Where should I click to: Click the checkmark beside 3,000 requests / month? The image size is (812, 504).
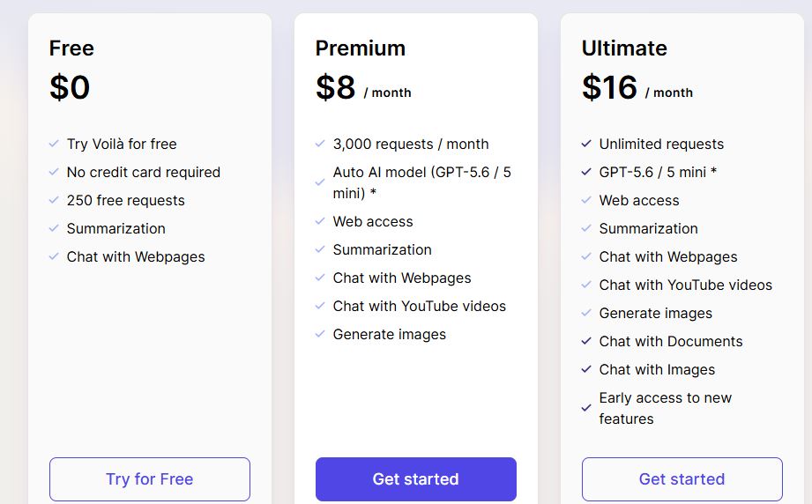[320, 144]
